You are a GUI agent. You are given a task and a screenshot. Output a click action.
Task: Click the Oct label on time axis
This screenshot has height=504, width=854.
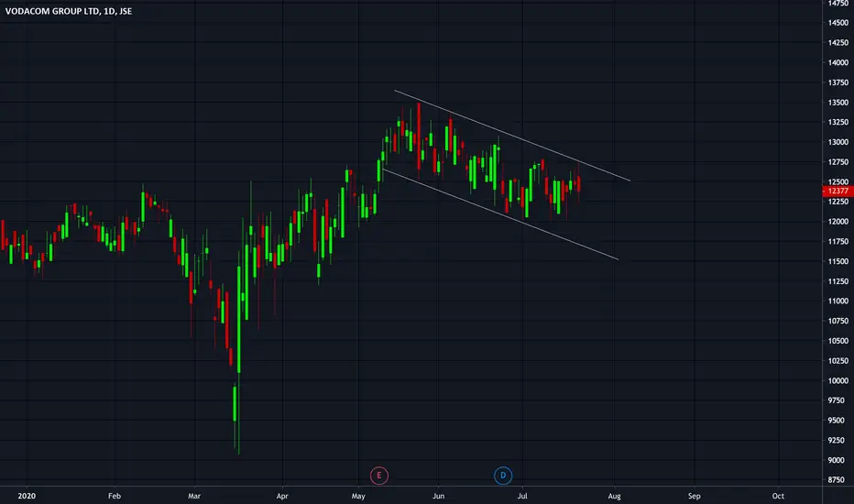click(778, 496)
